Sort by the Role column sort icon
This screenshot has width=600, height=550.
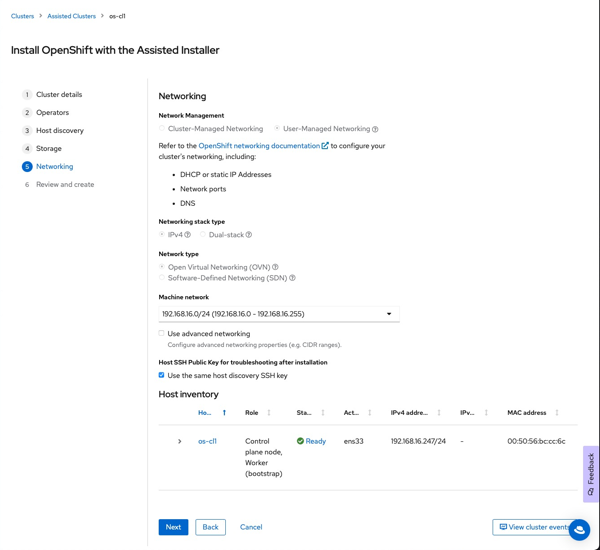pyautogui.click(x=269, y=413)
